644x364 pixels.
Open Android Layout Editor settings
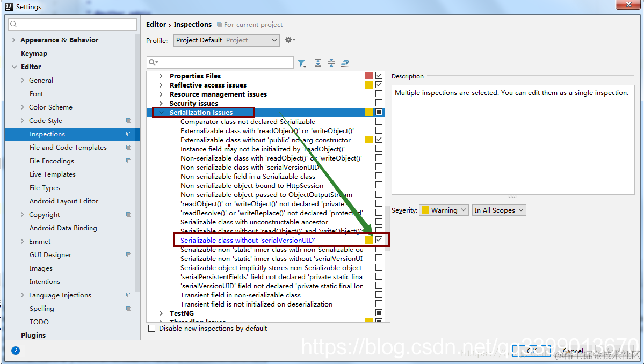pos(64,201)
